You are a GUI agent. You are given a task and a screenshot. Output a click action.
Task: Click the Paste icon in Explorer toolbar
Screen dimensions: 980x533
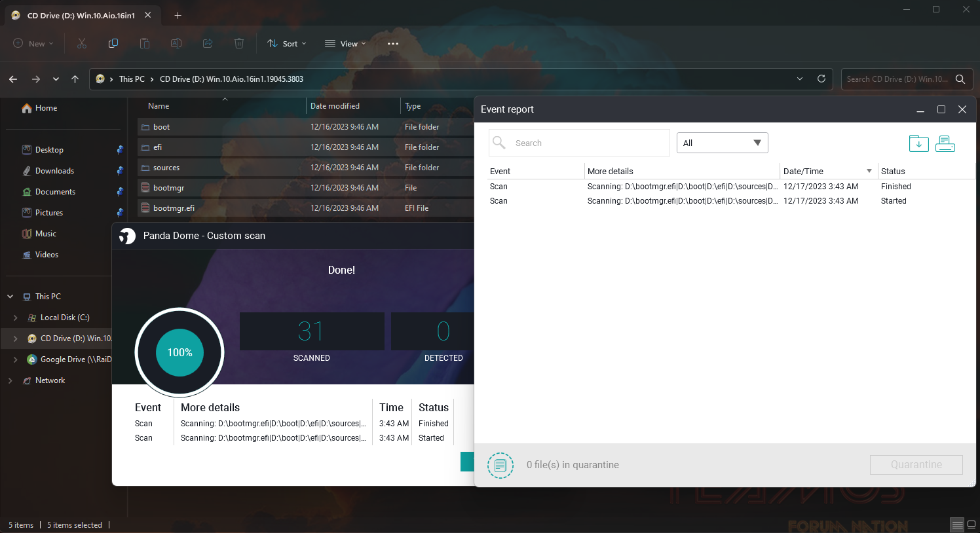coord(145,43)
